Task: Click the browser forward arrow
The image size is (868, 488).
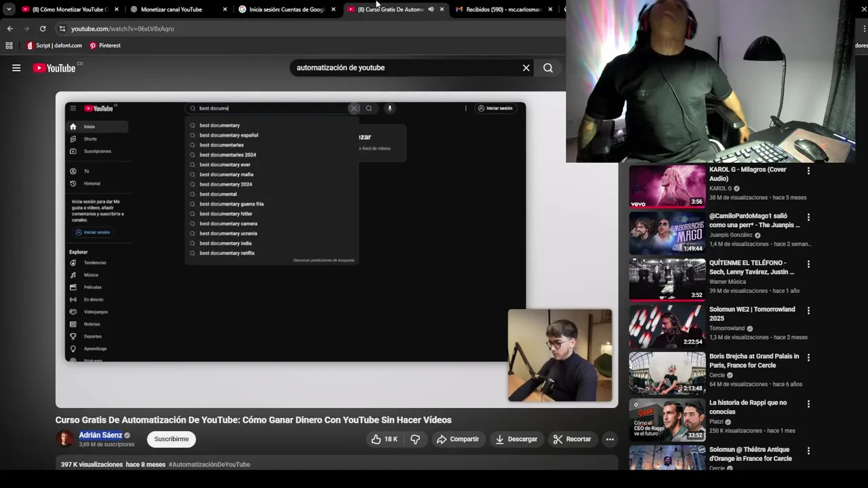Action: (x=26, y=28)
